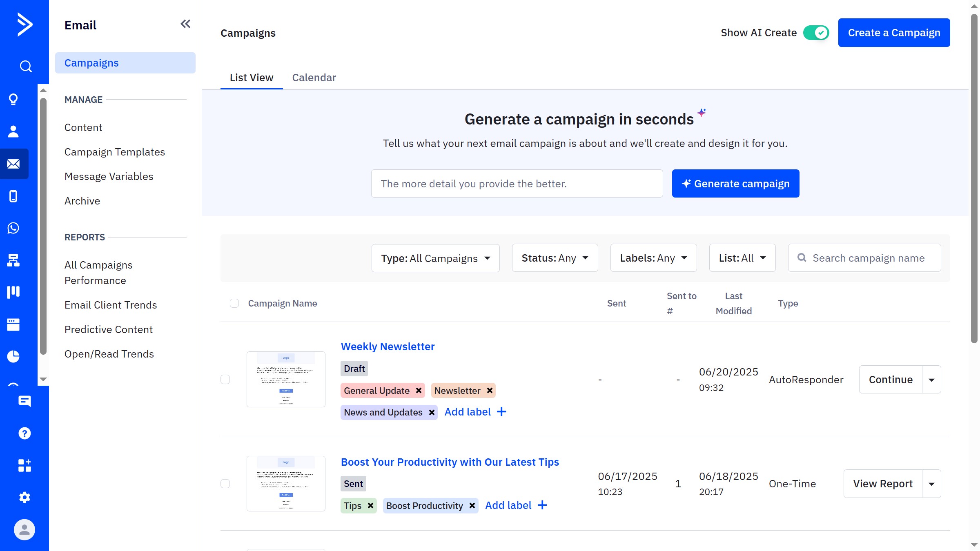Viewport: 980px width, 551px height.
Task: Open Campaign Templates in the Manage menu
Action: pos(115,152)
